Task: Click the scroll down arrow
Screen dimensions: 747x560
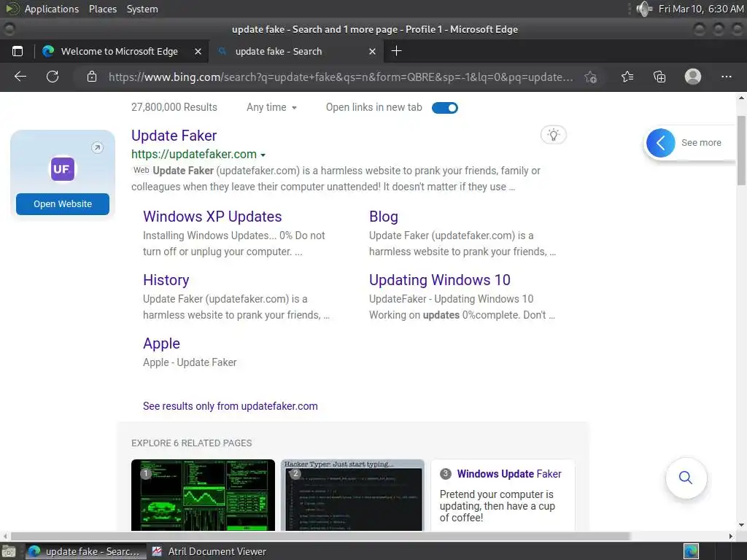Action: point(741,525)
